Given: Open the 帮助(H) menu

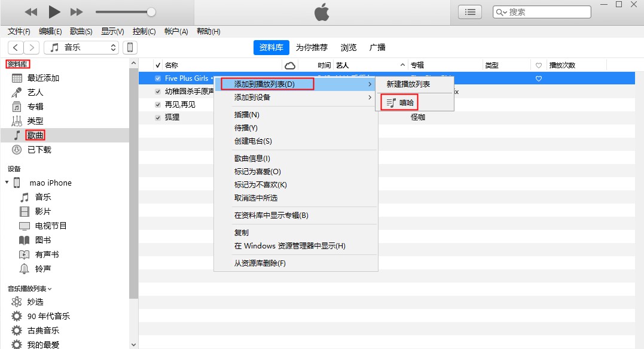Looking at the screenshot, I should pyautogui.click(x=208, y=32).
